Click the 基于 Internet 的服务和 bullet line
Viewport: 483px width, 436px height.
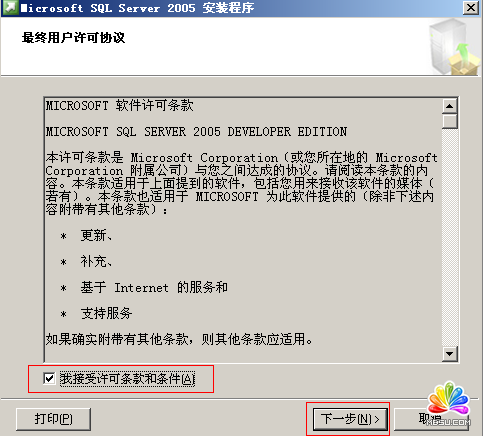click(154, 287)
